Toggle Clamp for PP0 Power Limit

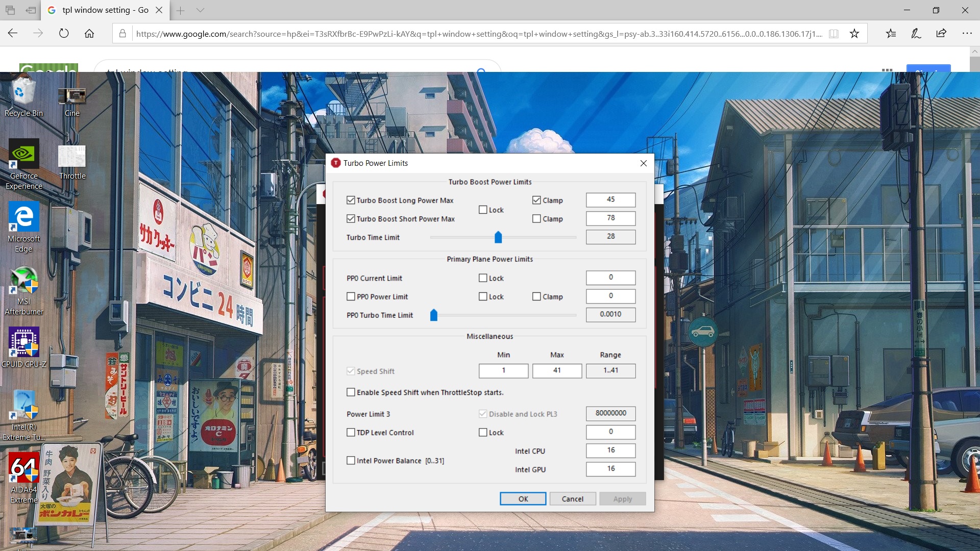(536, 296)
